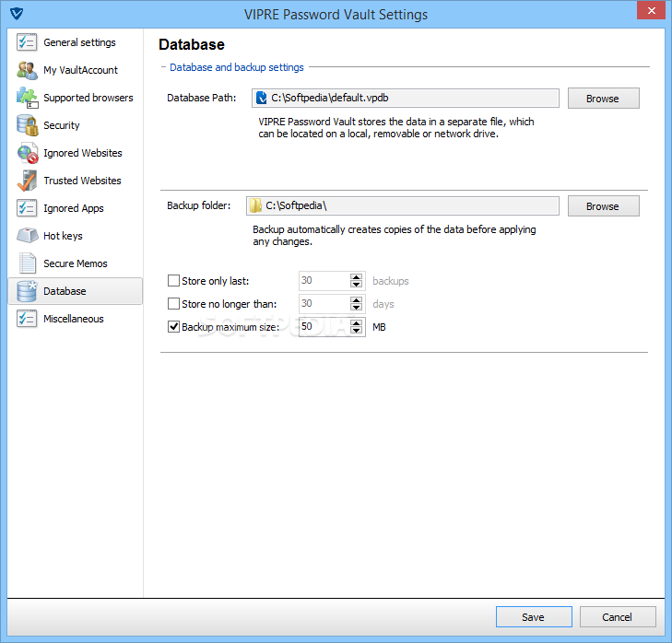This screenshot has width=672, height=643.
Task: Decrease Backup maximum size value
Action: pyautogui.click(x=356, y=331)
